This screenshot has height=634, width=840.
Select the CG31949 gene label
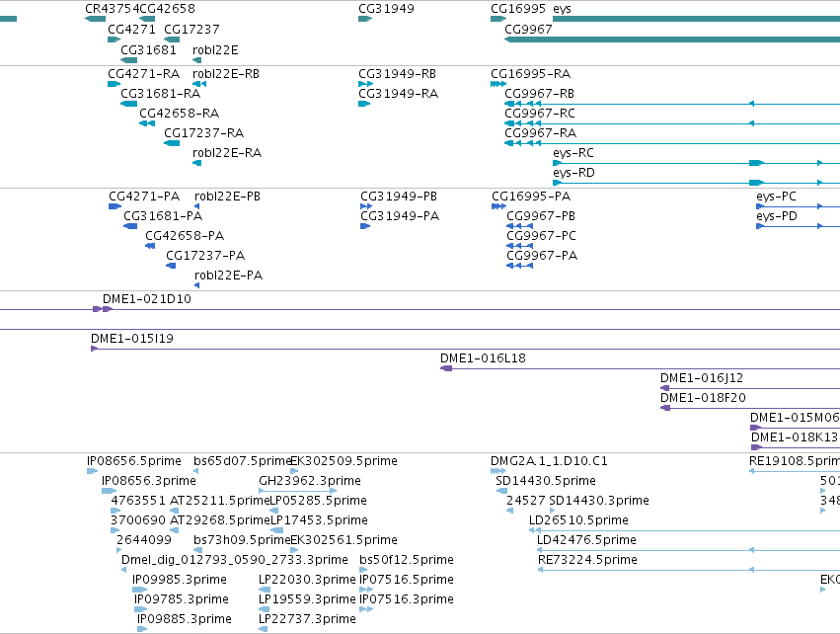click(x=386, y=9)
